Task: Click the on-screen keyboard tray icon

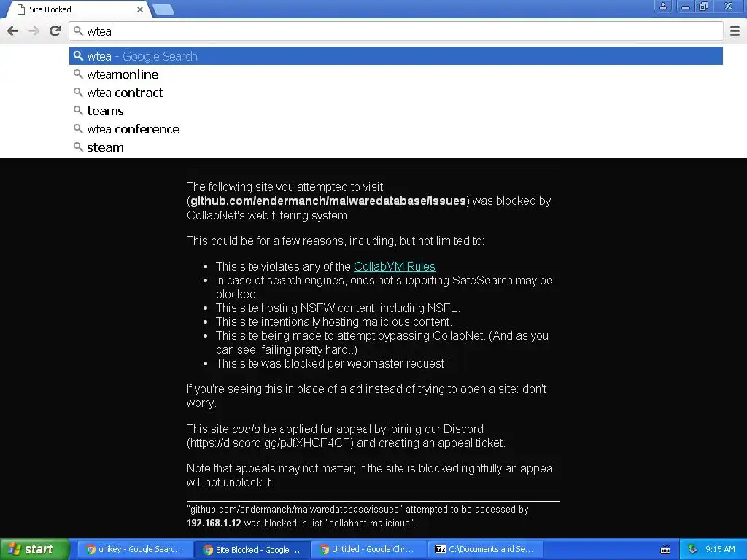Action: coord(665,550)
